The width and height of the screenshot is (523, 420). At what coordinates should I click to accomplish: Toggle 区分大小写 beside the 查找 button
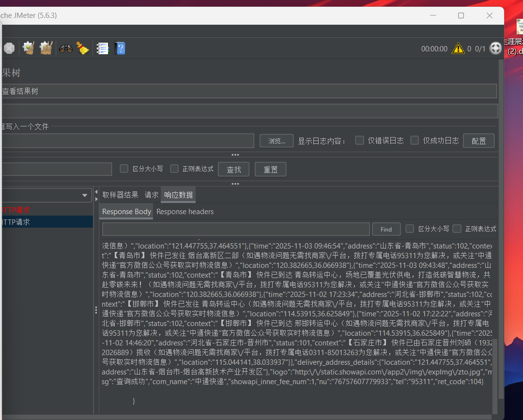coord(124,169)
